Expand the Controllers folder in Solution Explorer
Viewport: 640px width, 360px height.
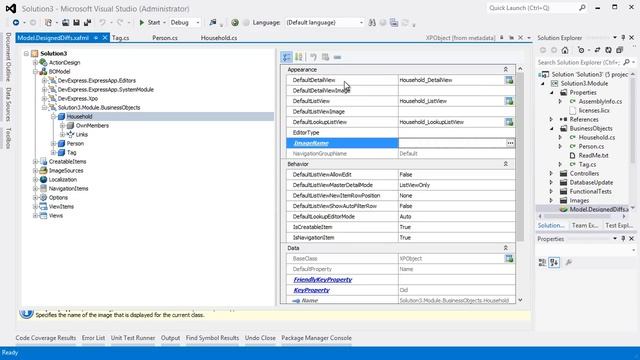(551, 173)
